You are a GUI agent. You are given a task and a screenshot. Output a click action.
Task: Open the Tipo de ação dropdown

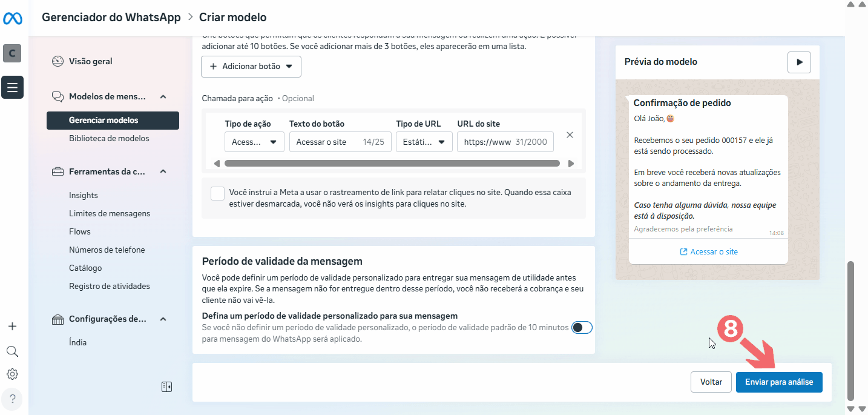pos(254,142)
